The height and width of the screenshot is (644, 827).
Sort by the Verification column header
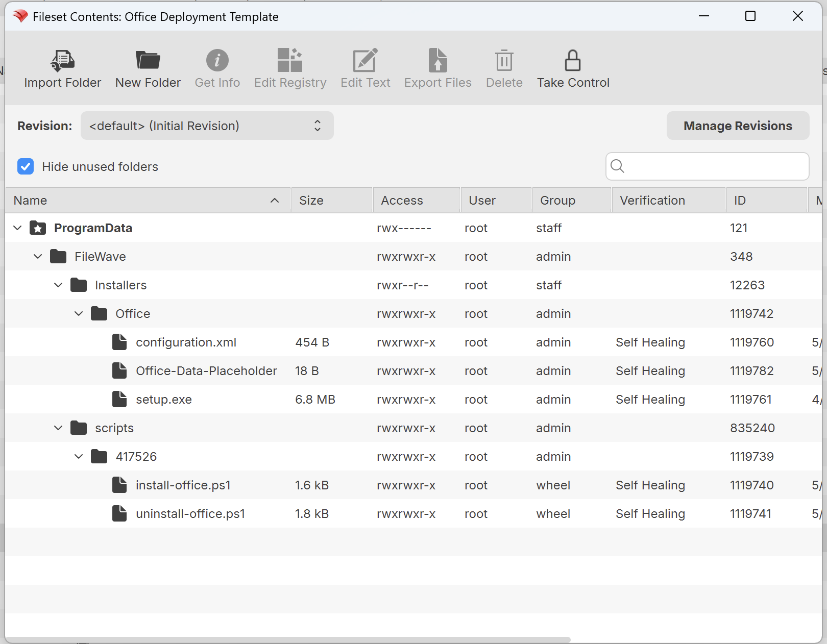[669, 201]
